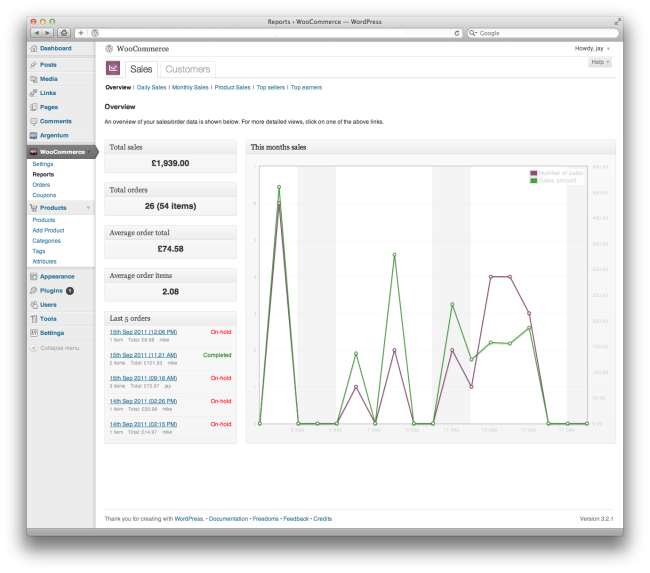Screen dimensions: 650x573
Task: Collapse the Products menu arrow
Action: [88, 208]
